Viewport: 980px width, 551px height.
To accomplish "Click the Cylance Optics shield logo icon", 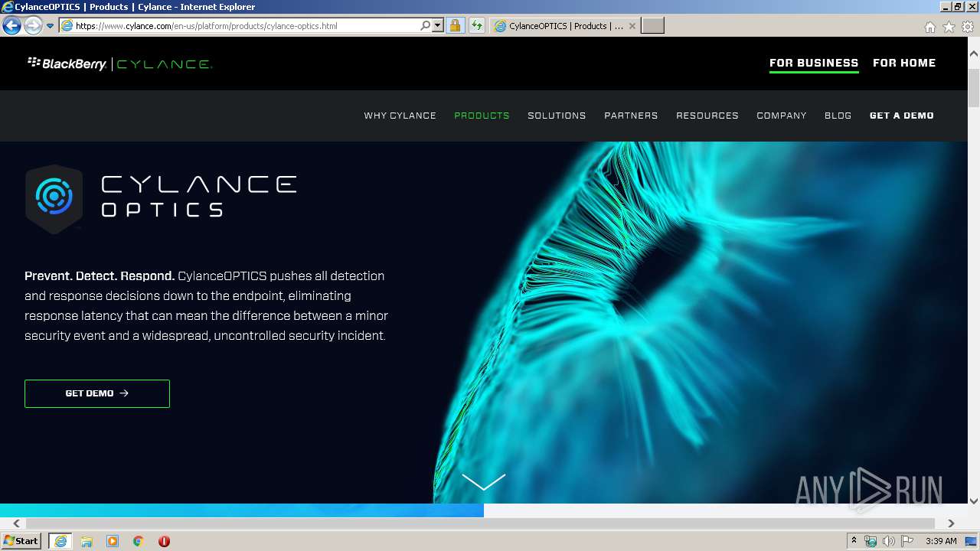I will [x=54, y=198].
